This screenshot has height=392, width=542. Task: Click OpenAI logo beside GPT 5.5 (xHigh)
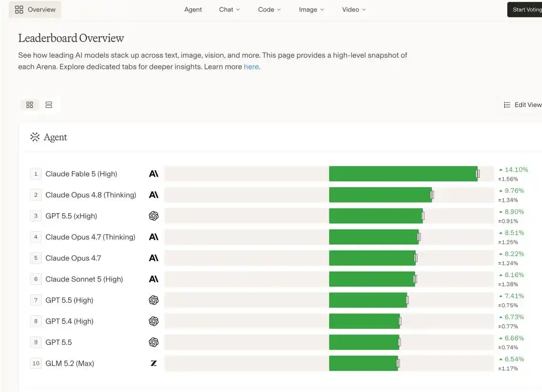[154, 216]
